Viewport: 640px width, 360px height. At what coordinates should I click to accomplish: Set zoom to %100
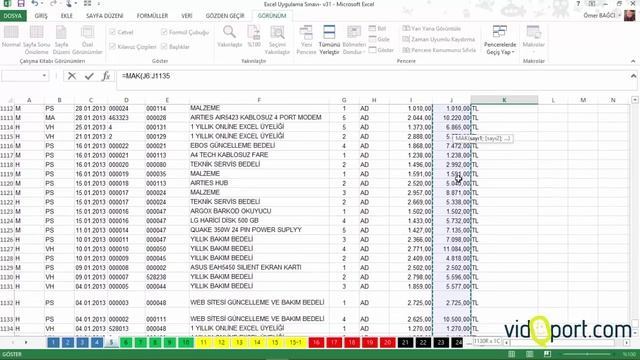tap(254, 37)
